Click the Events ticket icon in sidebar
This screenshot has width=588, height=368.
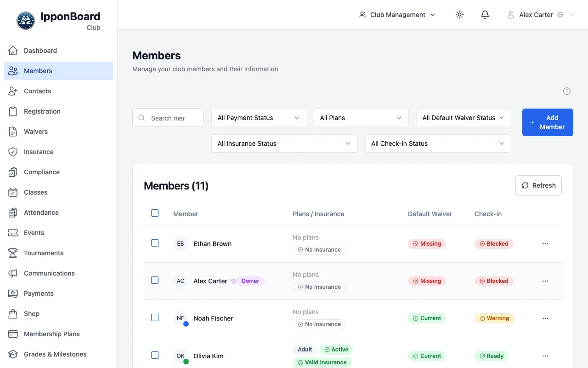(x=13, y=233)
